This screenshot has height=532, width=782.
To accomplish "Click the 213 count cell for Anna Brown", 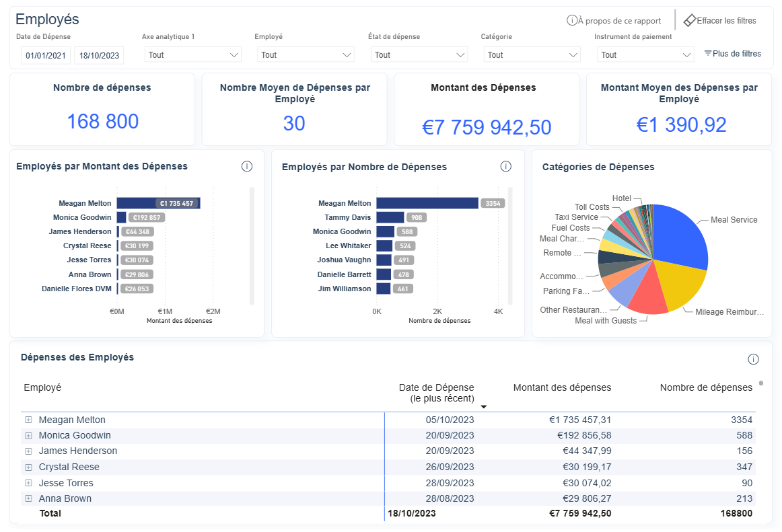I will click(x=744, y=498).
